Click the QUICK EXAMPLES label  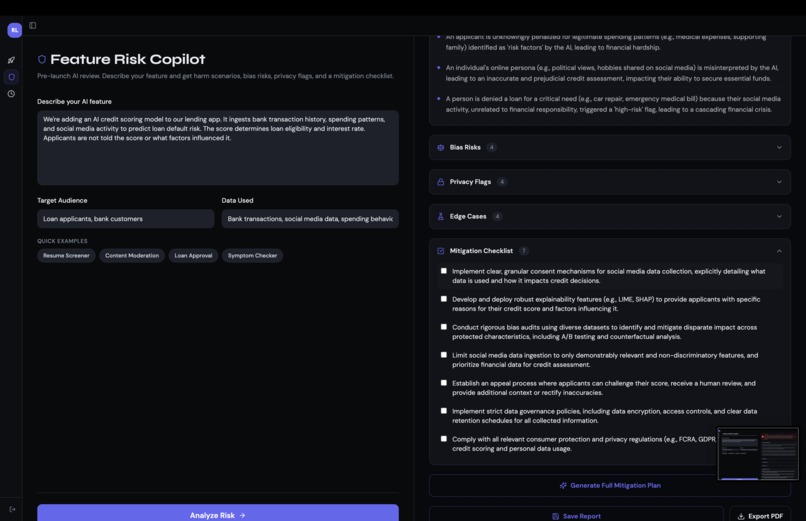62,241
